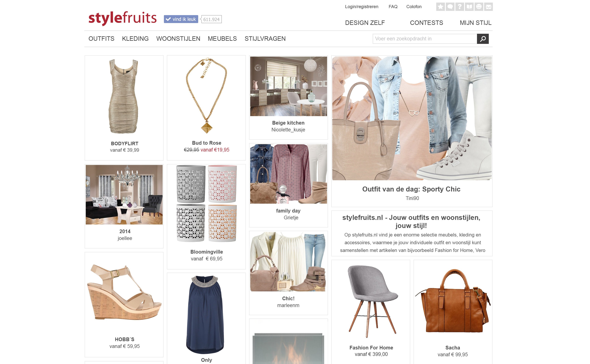Open the WOONSTIJLEN menu

[178, 39]
